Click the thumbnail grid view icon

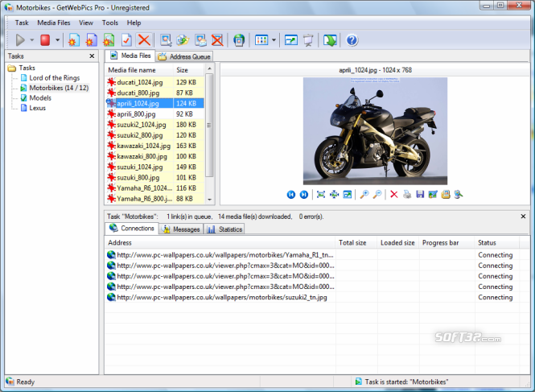(x=261, y=40)
